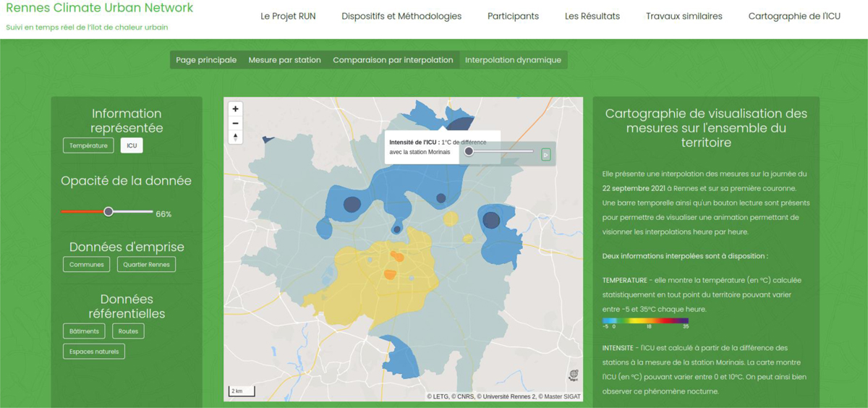Click the map attribution text LETG, CNRS
This screenshot has width=868, height=408.
click(x=503, y=396)
